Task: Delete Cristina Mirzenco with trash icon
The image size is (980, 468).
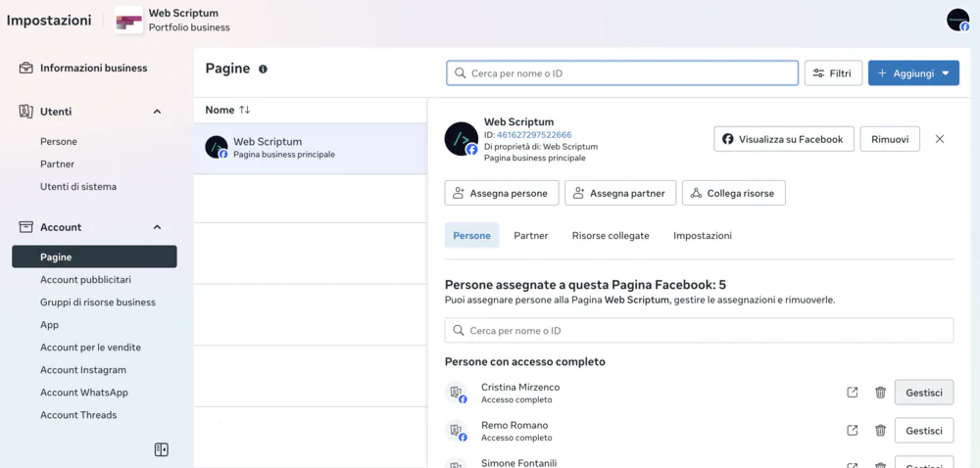Action: (881, 393)
